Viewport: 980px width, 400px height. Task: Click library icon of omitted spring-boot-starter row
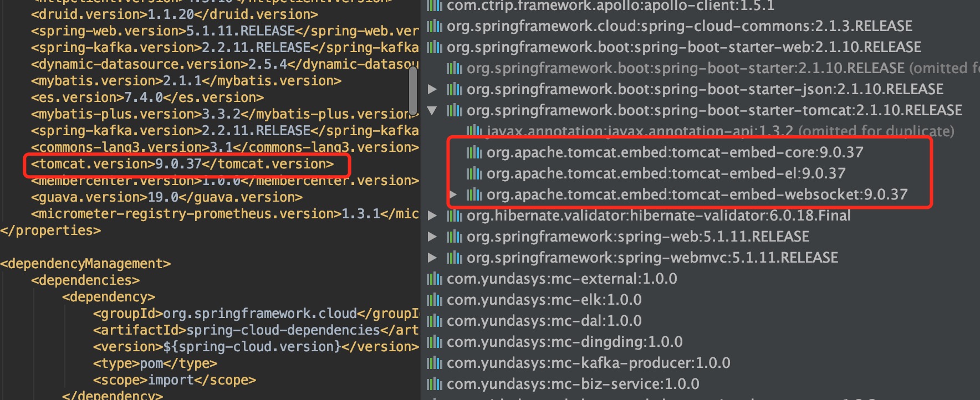pyautogui.click(x=455, y=68)
